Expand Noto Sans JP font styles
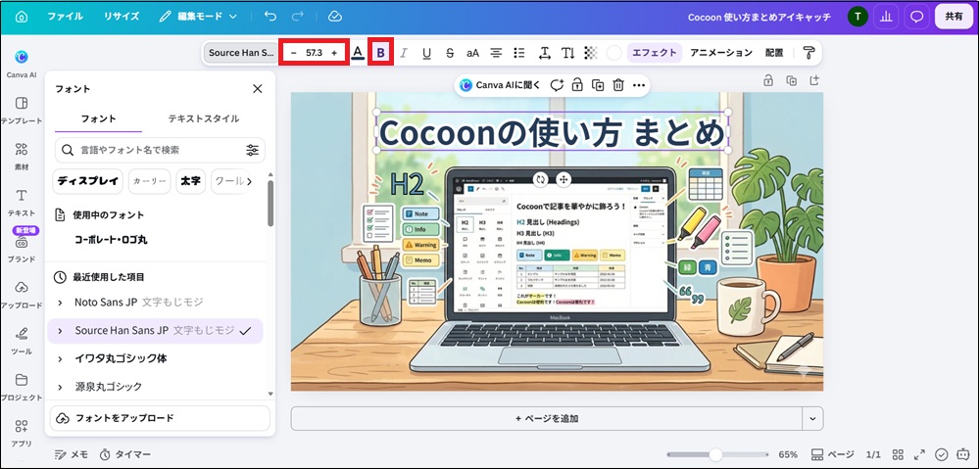 click(x=60, y=303)
